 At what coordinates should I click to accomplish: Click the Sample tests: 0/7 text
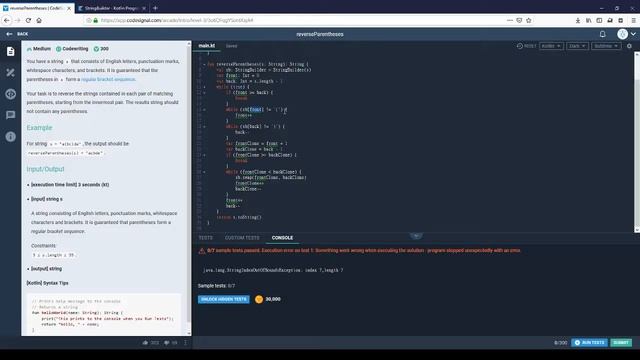coord(216,286)
